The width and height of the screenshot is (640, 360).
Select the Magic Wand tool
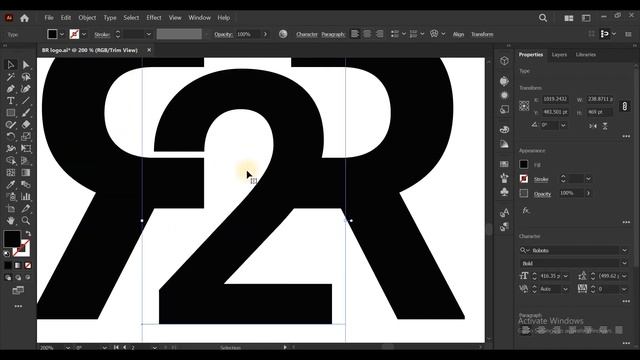pos(11,77)
